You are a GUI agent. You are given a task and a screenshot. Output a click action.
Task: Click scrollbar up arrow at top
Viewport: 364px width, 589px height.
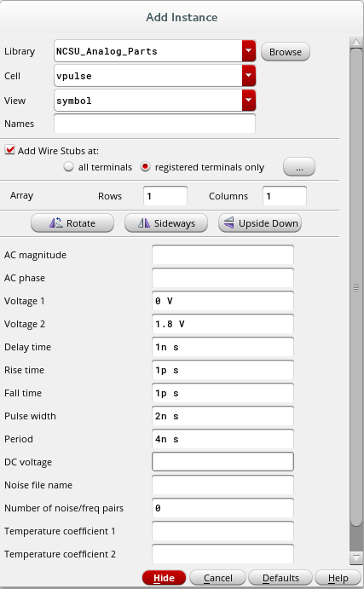[x=355, y=42]
